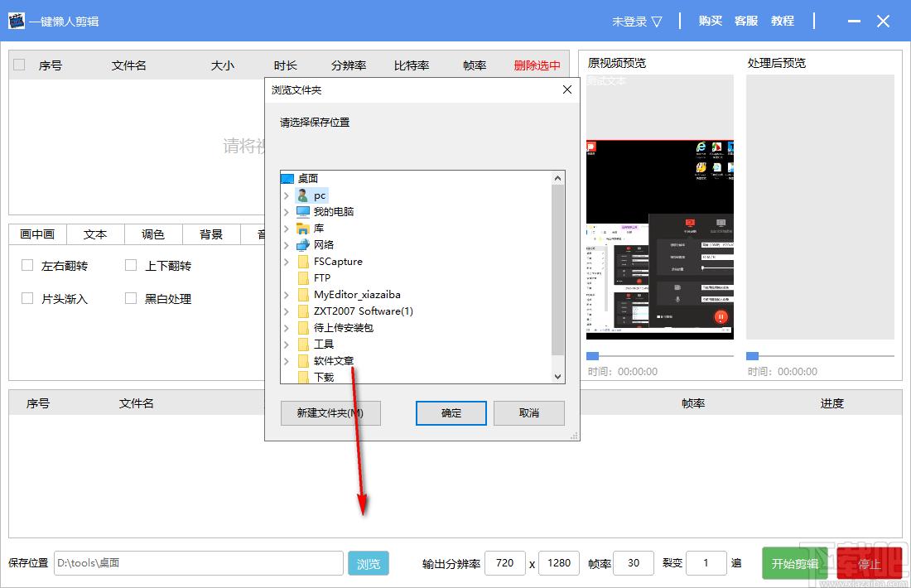Viewport: 911px width, 588px height.
Task: Click the 软件文章 folder icon
Action: point(302,361)
